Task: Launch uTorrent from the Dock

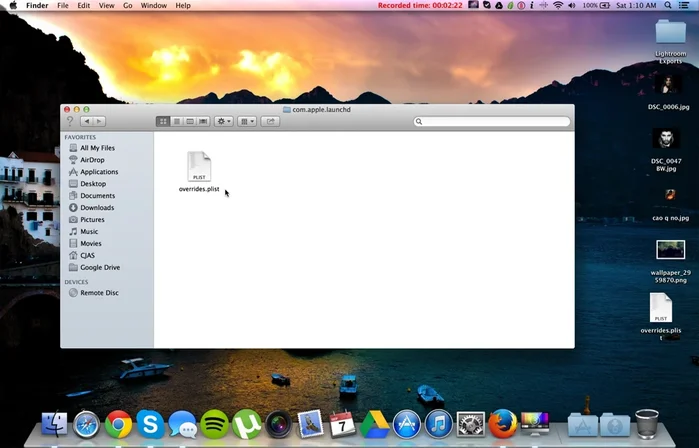Action: (247, 424)
